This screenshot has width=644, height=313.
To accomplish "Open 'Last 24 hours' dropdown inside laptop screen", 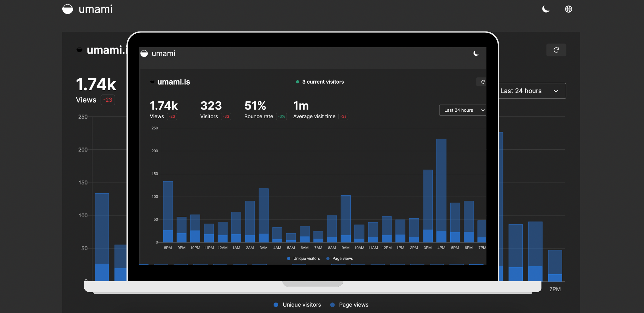I will coord(463,110).
